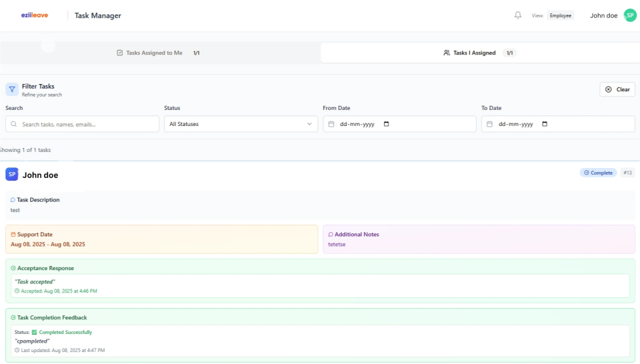Click the Clear filters button
This screenshot has height=364, width=640.
point(617,89)
